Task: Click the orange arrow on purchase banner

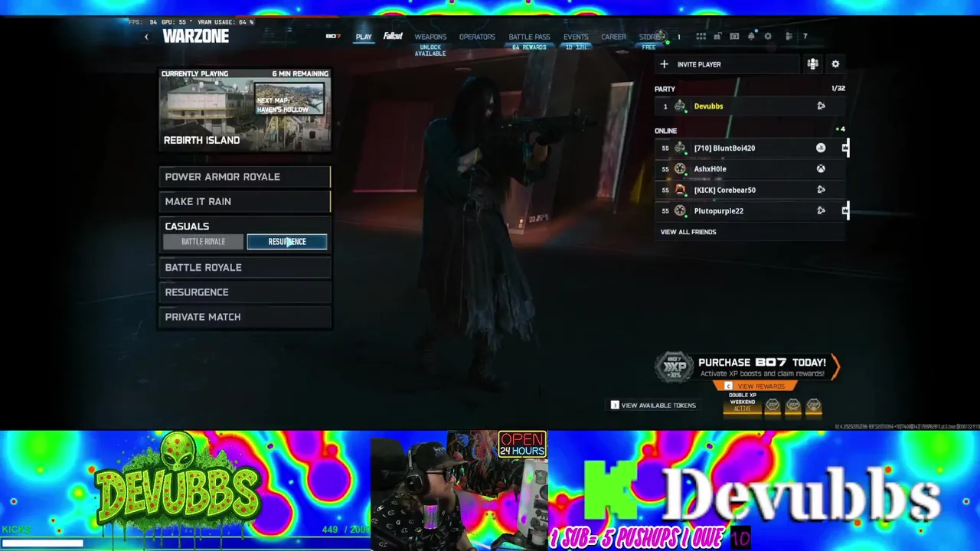Action: click(835, 367)
